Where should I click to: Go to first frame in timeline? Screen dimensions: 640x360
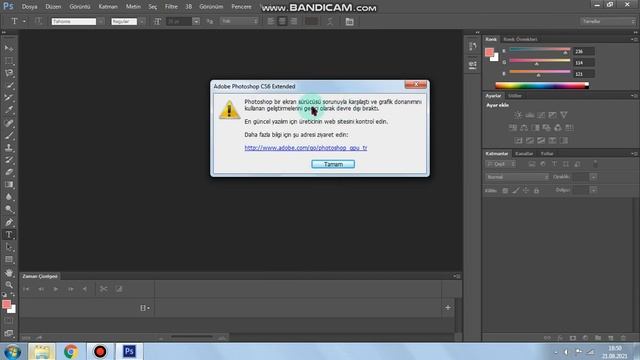pos(26,289)
